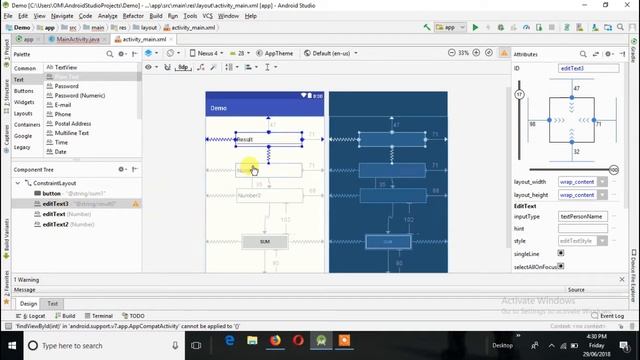Click the Debug app bug icon
640x360 pixels.
501,27
